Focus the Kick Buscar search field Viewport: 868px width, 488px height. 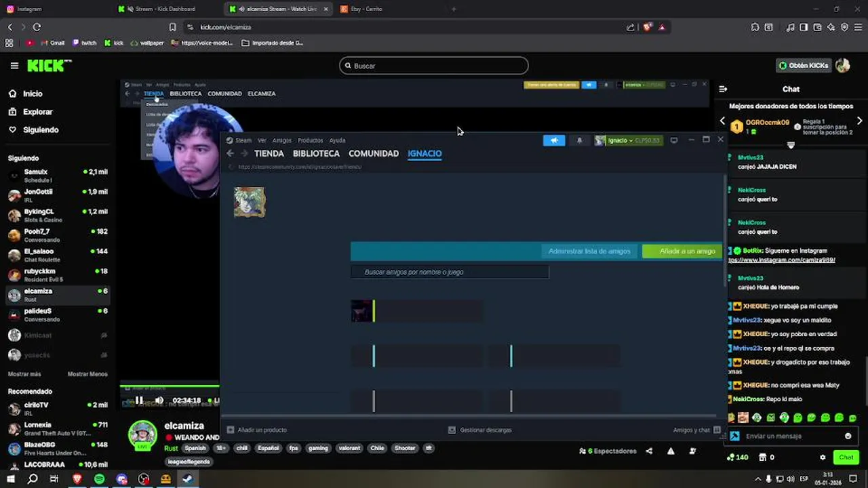point(434,66)
